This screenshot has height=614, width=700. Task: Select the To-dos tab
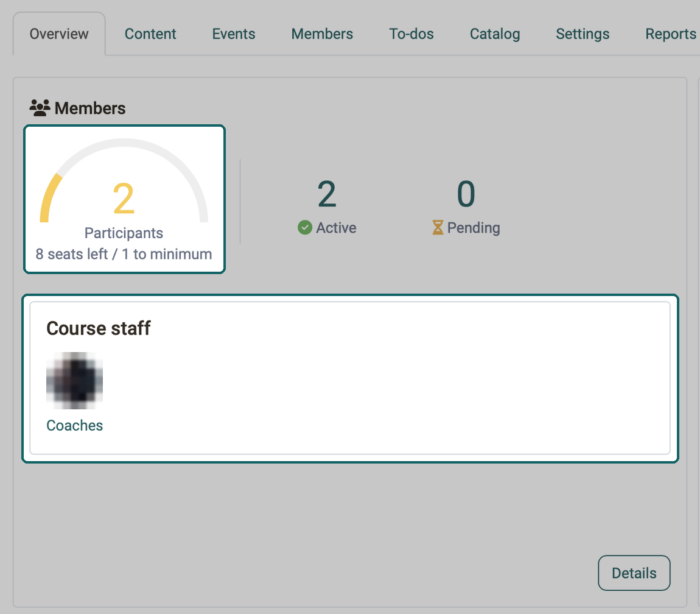pyautogui.click(x=411, y=34)
